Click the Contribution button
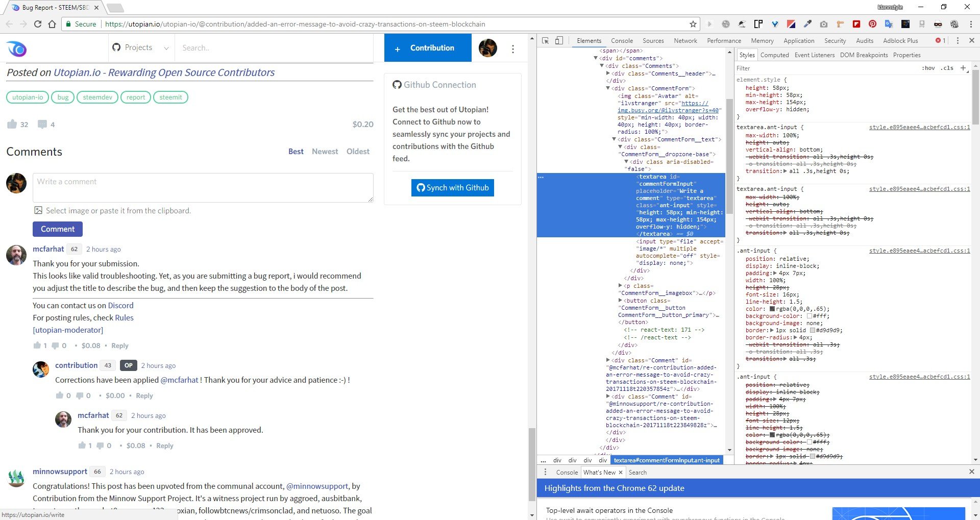Screen dimensions: 980x520 pos(428,48)
